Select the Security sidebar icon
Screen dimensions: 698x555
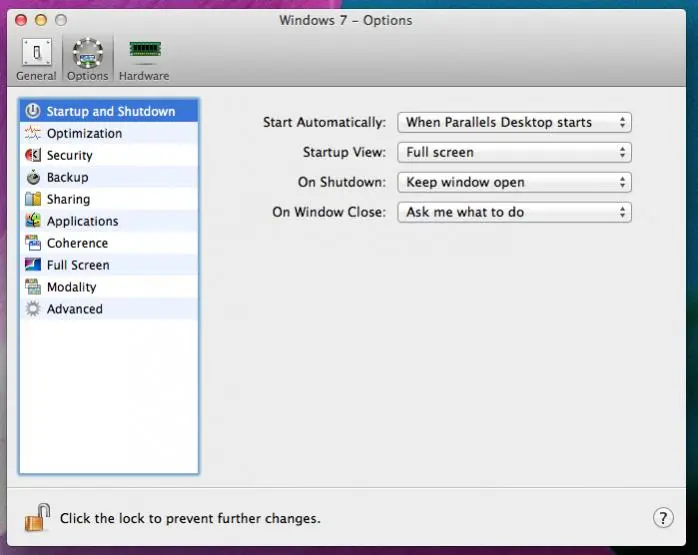pyautogui.click(x=32, y=155)
